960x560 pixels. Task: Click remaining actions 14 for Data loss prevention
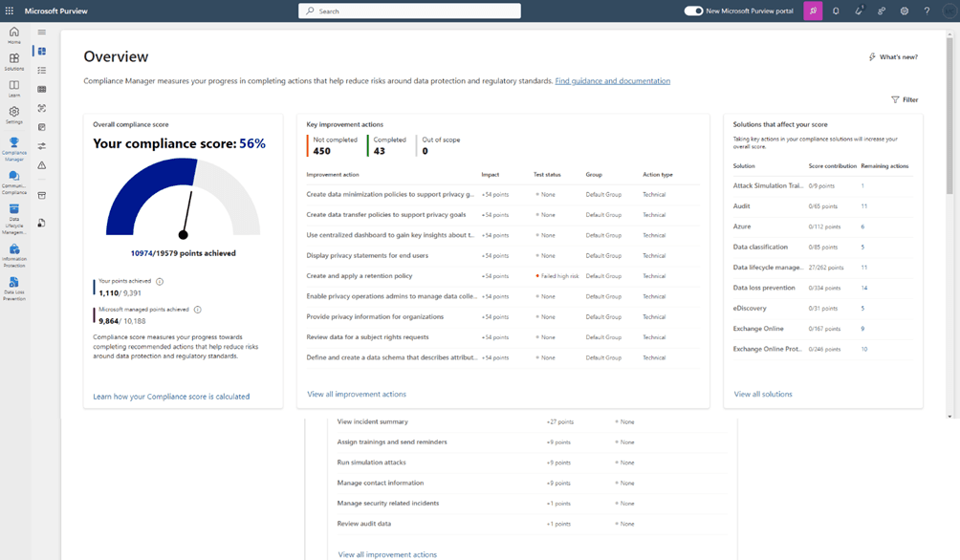863,288
